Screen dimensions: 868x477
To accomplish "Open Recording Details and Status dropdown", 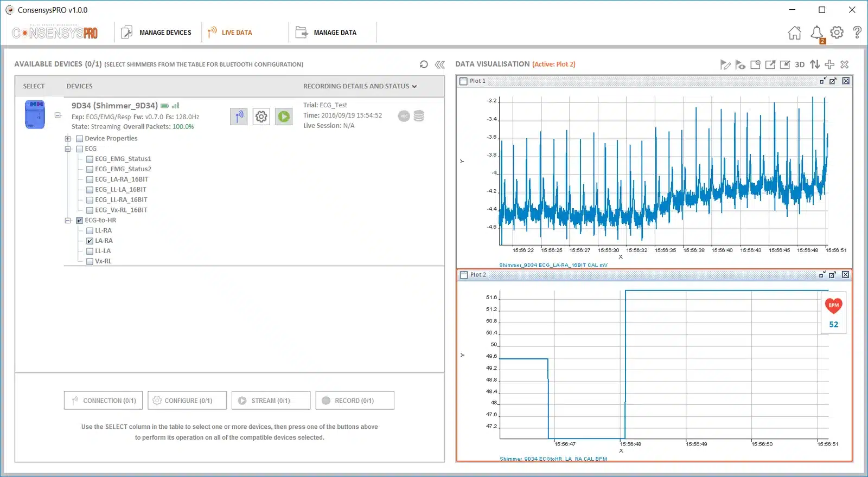I will [x=360, y=86].
